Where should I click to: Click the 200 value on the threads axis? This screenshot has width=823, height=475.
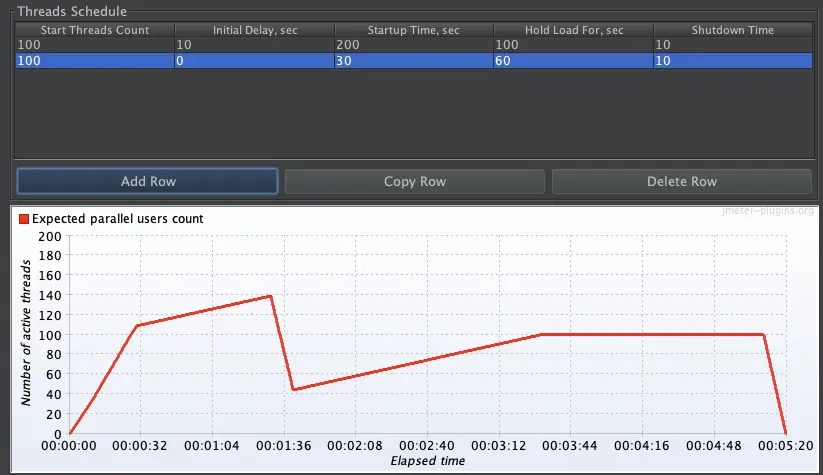pos(50,236)
